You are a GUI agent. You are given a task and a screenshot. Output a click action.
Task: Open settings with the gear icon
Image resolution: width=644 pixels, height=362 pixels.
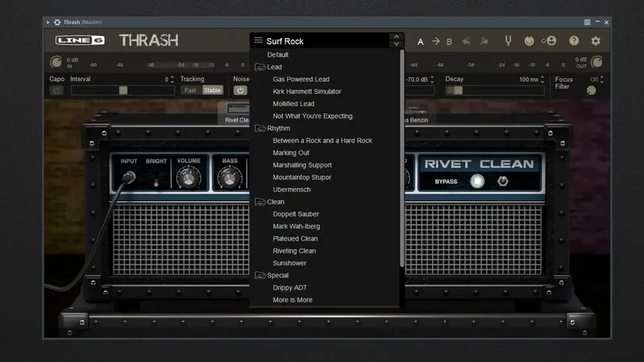click(596, 41)
